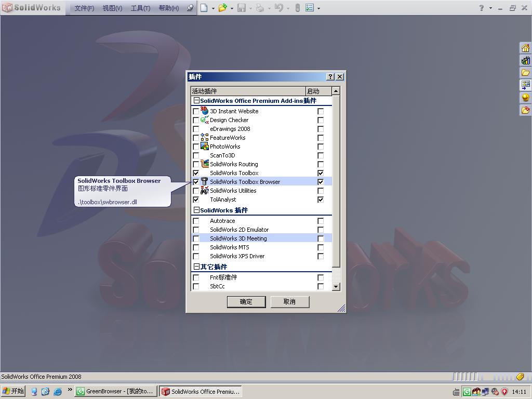Click the dialog's question mark help button
This screenshot has width=532, height=399.
coord(330,77)
